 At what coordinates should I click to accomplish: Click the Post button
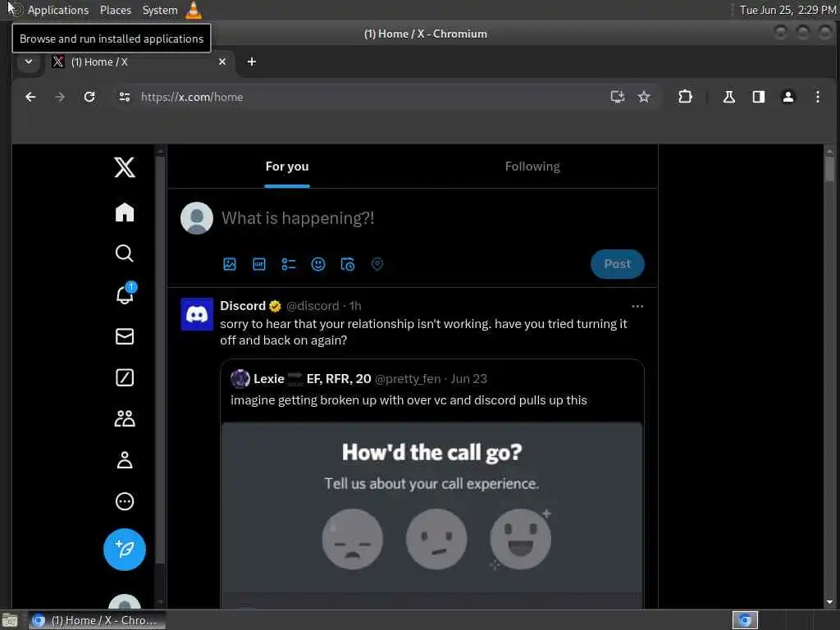tap(617, 264)
